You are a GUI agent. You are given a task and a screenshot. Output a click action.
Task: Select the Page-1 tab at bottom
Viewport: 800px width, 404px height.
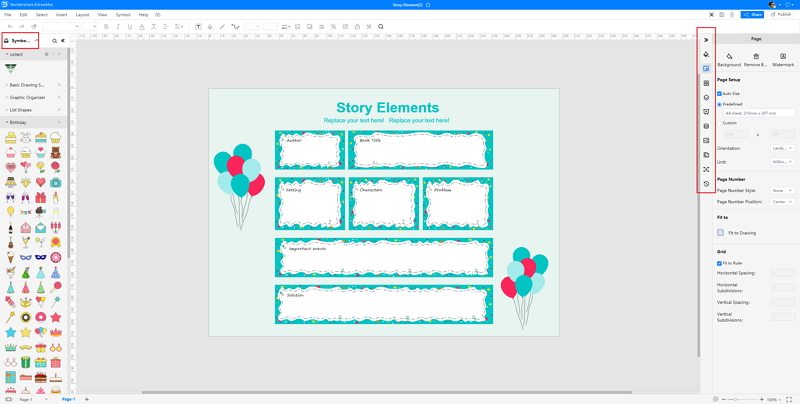click(68, 399)
